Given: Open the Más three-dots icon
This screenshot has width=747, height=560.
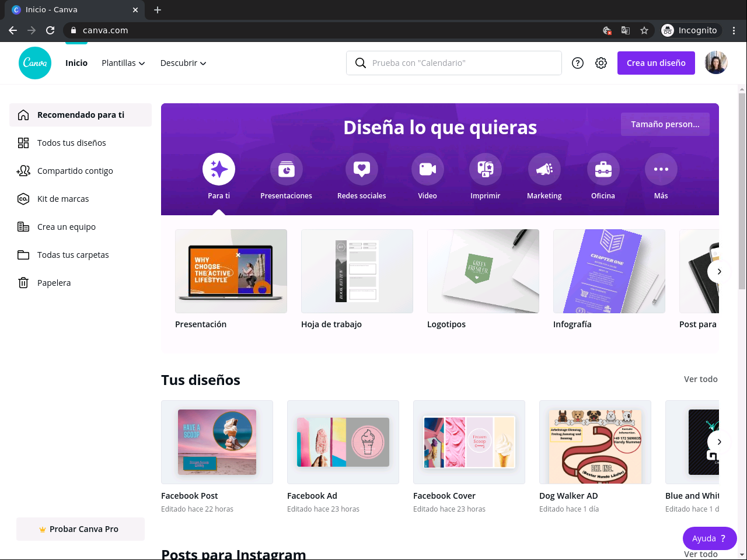Looking at the screenshot, I should (x=661, y=169).
